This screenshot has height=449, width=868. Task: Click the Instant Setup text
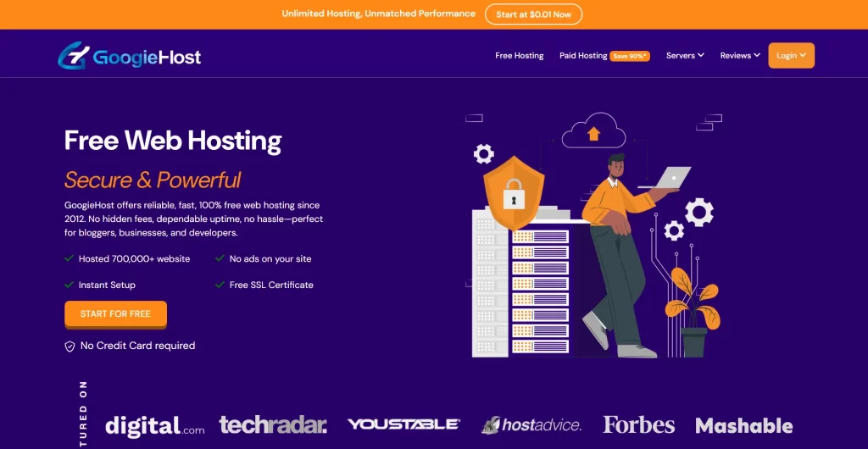pyautogui.click(x=107, y=285)
